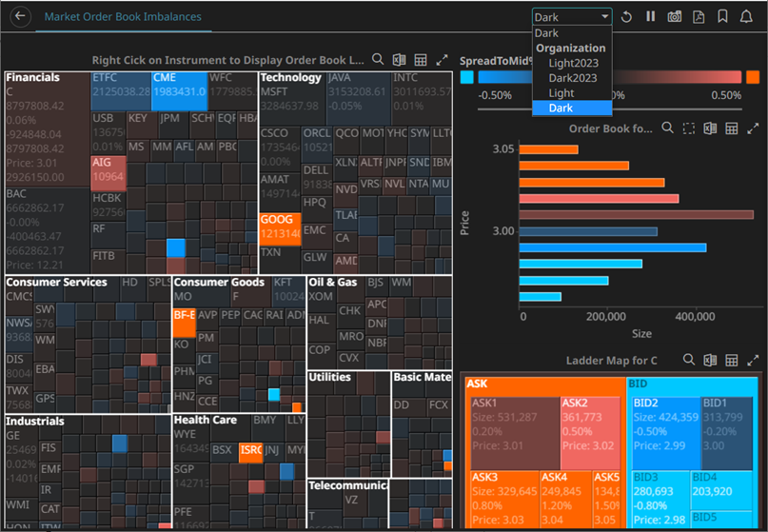The width and height of the screenshot is (768, 532).
Task: Select the BAC tile in Financials
Action: pyautogui.click(x=48, y=230)
